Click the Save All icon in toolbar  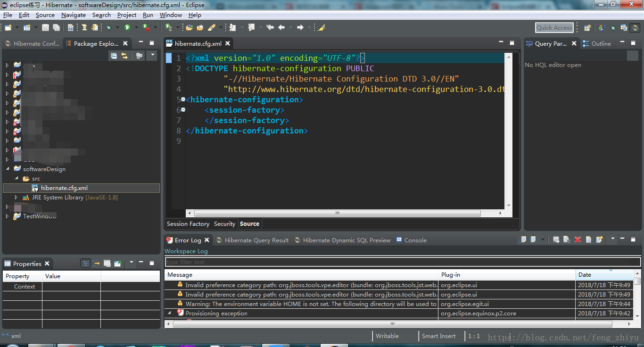56,28
